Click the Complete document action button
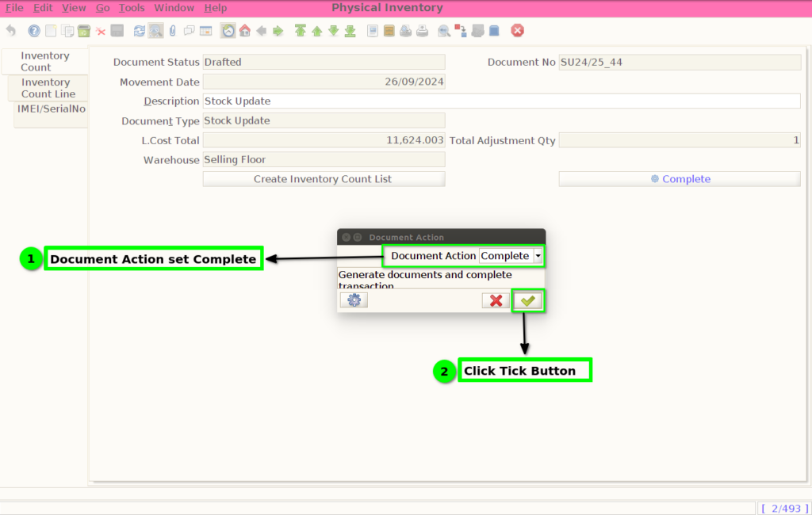This screenshot has height=515, width=812. [680, 179]
